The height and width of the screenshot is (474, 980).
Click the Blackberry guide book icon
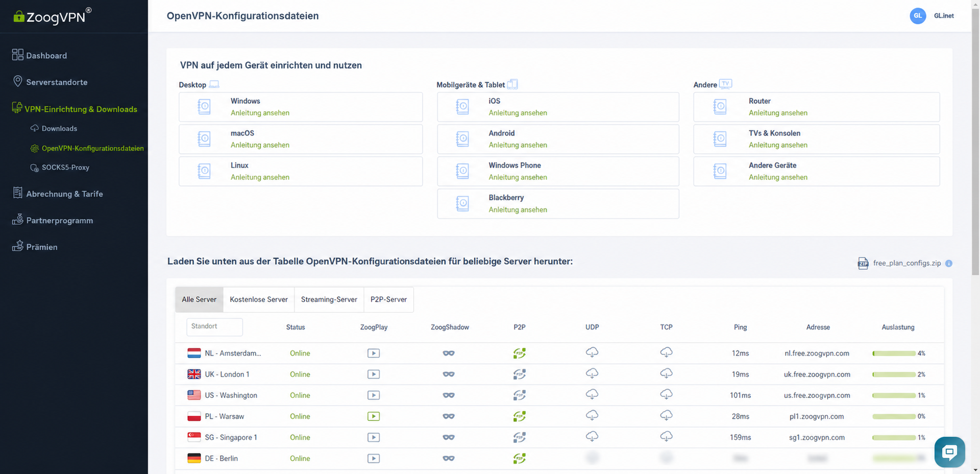tap(462, 204)
